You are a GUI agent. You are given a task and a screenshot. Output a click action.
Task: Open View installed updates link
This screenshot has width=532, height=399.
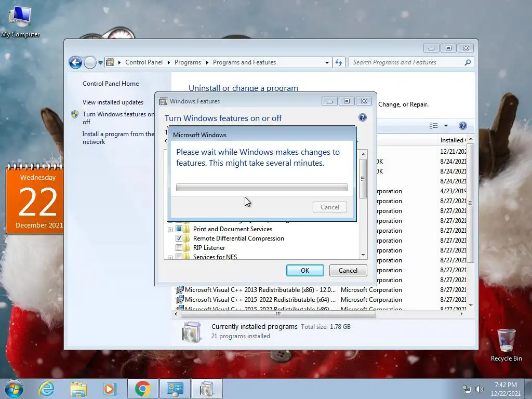[x=113, y=102]
